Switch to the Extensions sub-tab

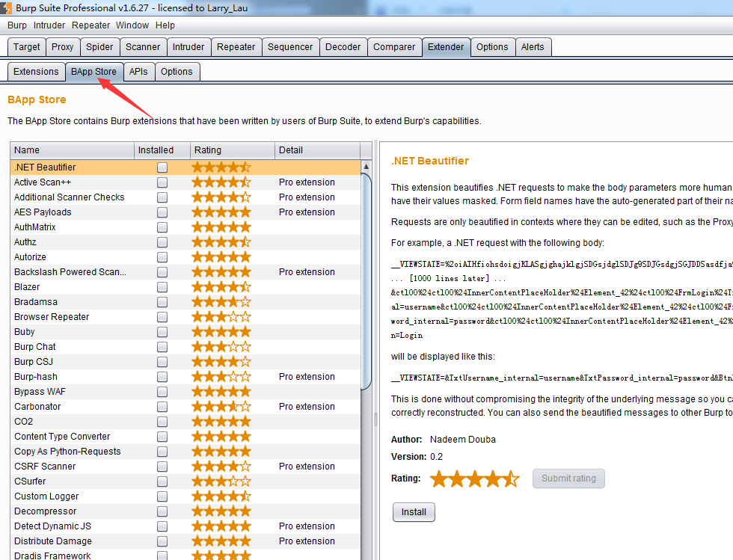coord(36,72)
